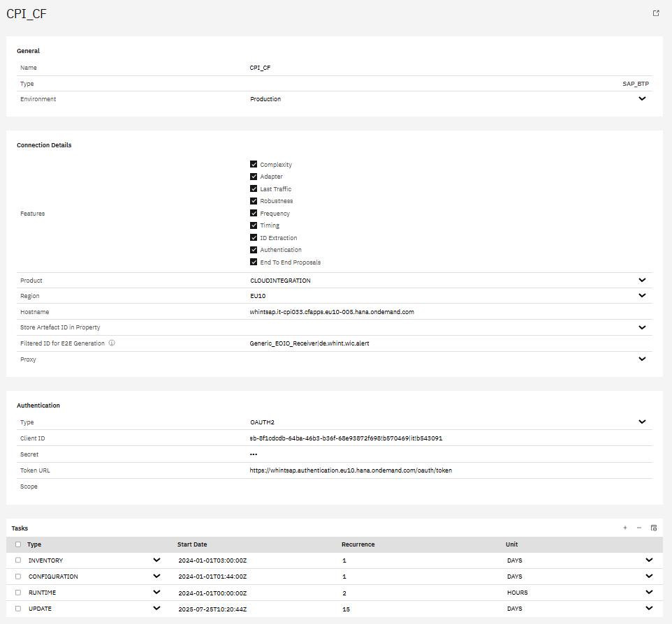Edit recurrence value of CONFIGURATION task

(419, 577)
